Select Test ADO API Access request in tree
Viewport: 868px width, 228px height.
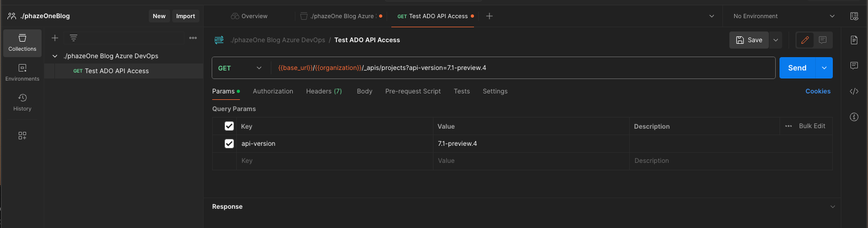(124, 71)
